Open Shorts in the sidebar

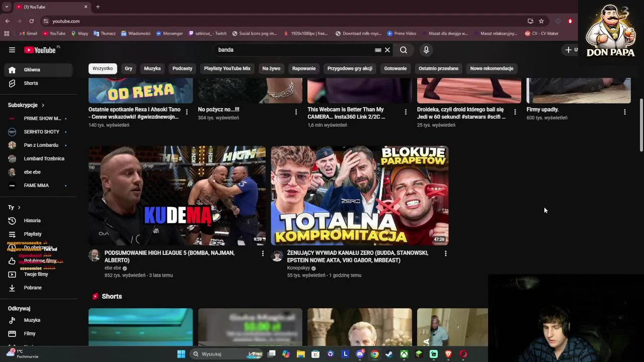[40, 83]
